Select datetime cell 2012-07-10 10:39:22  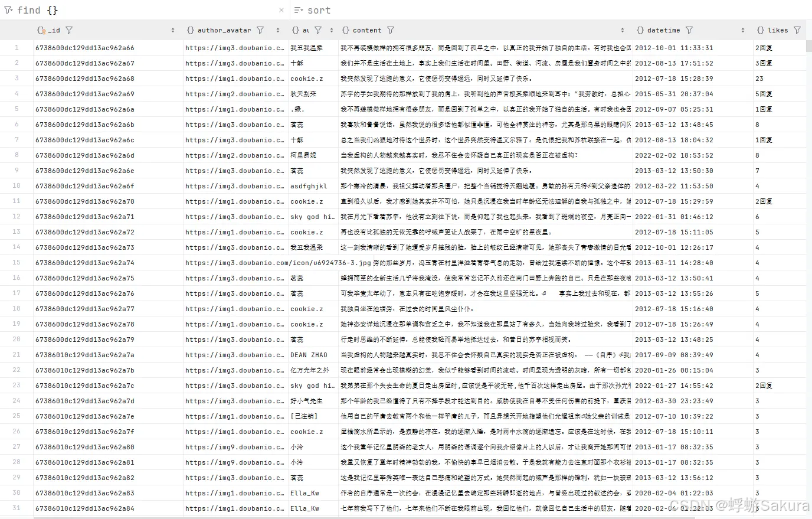tap(692, 416)
